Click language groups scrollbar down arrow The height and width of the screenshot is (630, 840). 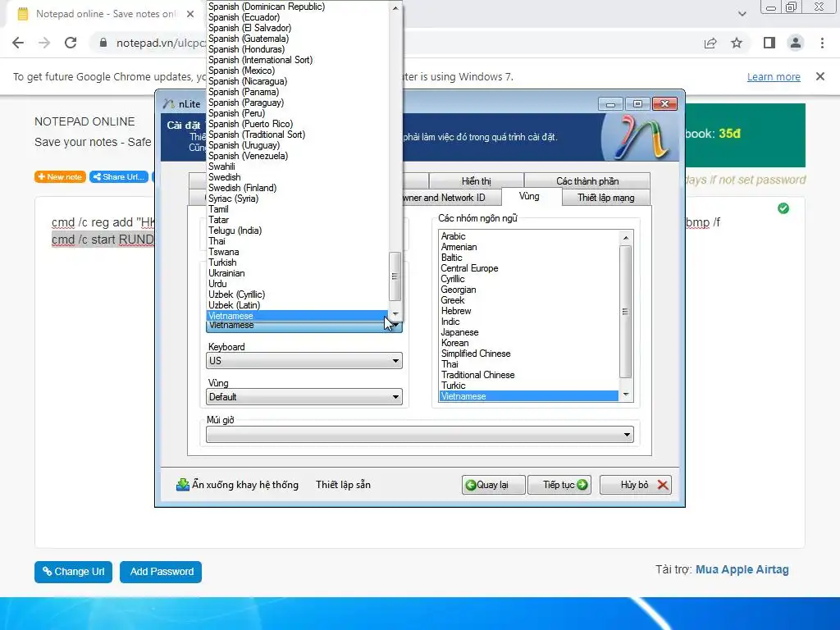click(625, 395)
